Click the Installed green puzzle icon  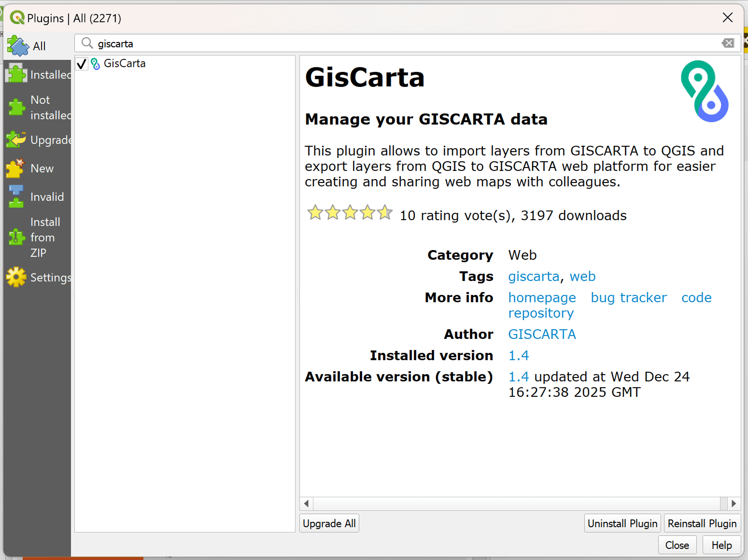[16, 74]
